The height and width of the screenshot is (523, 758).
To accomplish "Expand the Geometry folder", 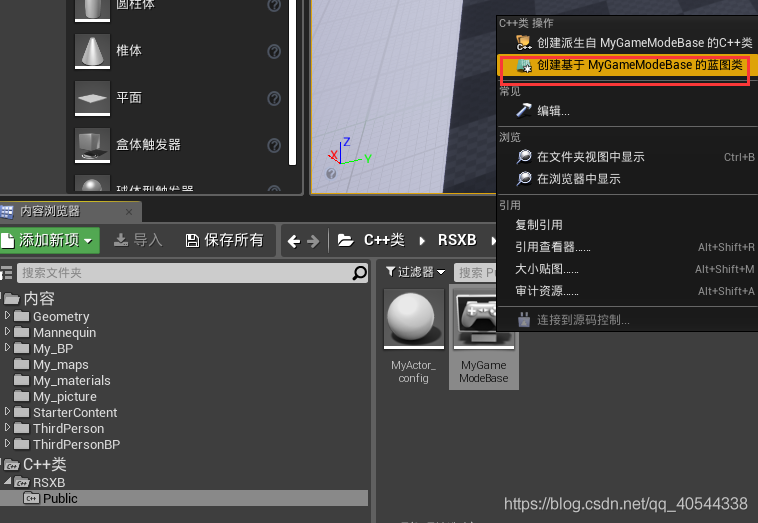I will click(7, 315).
